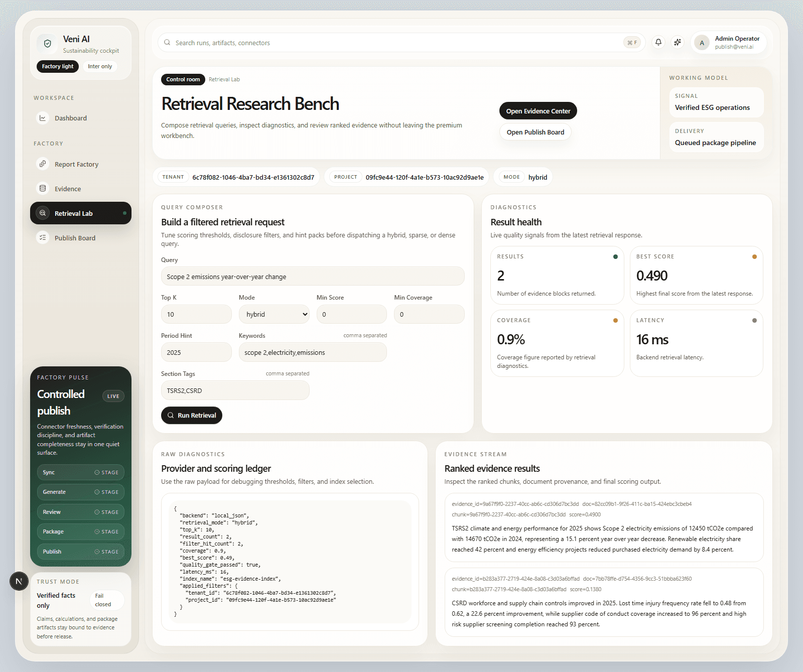Viewport: 803px width, 672px height.
Task: Expand the Sync stage row
Action: [x=80, y=472]
